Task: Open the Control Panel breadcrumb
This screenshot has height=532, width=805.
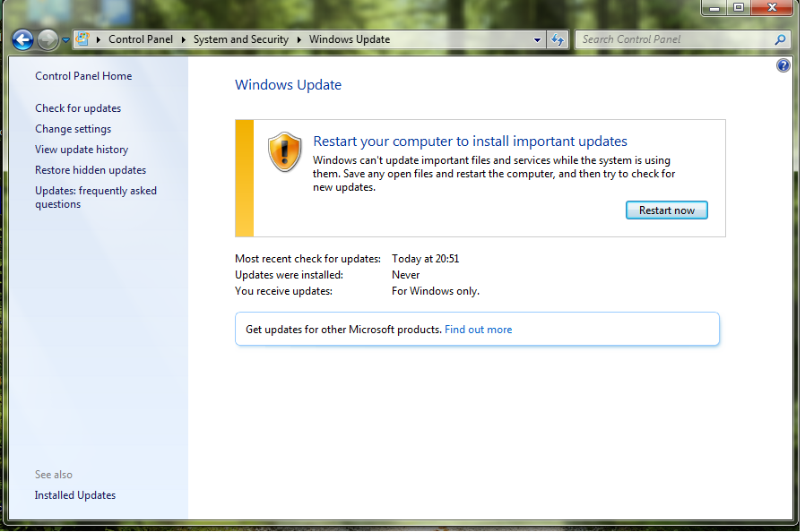Action: point(141,39)
